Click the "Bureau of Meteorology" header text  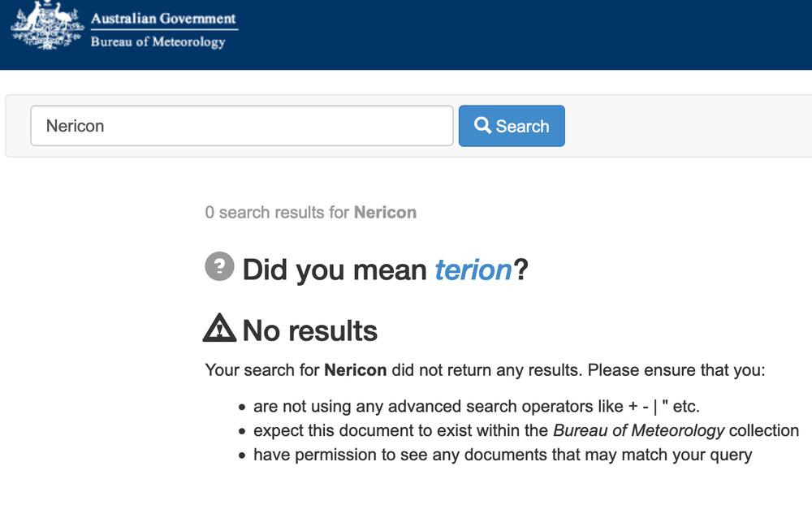click(x=158, y=42)
